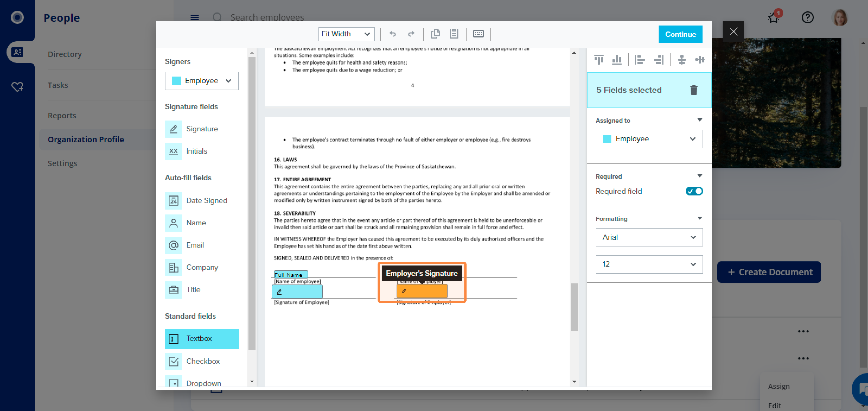
Task: Click the document vertical scrollbar thumb
Action: [x=574, y=308]
